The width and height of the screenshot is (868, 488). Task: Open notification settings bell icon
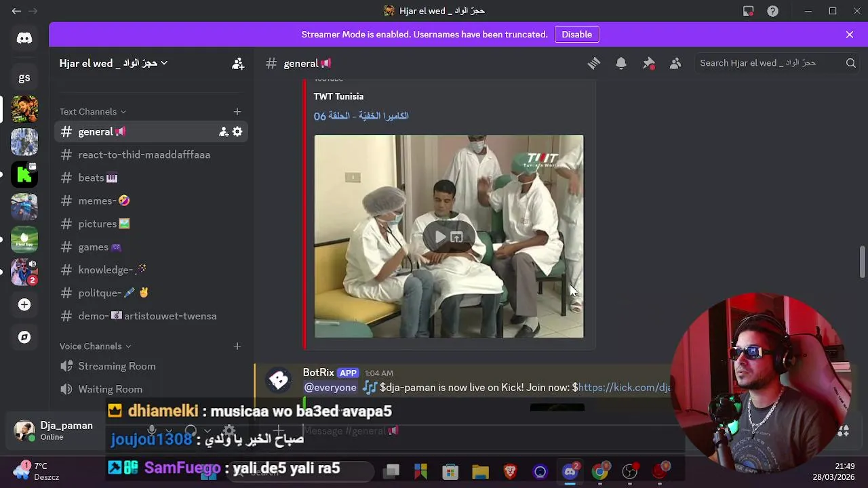tap(621, 63)
